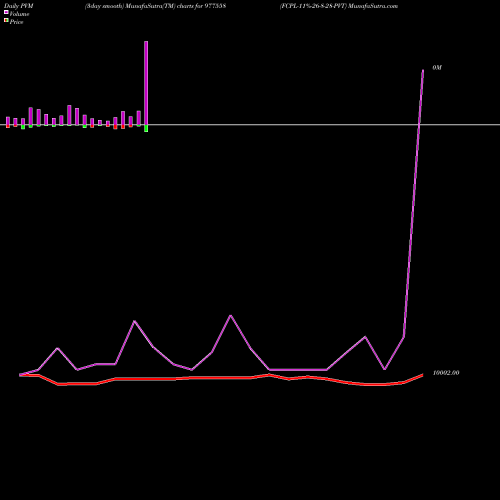Click the Price legend color swatch

click(x=6, y=20)
